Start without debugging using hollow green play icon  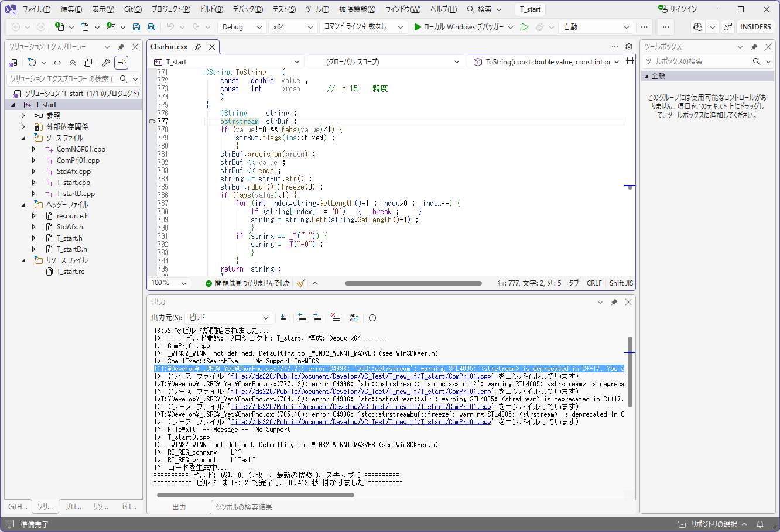[525, 27]
